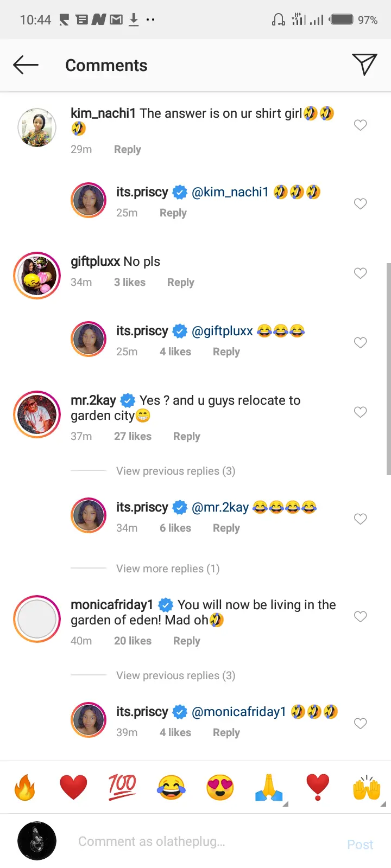Insert the raised hands emoji

pos(367,787)
